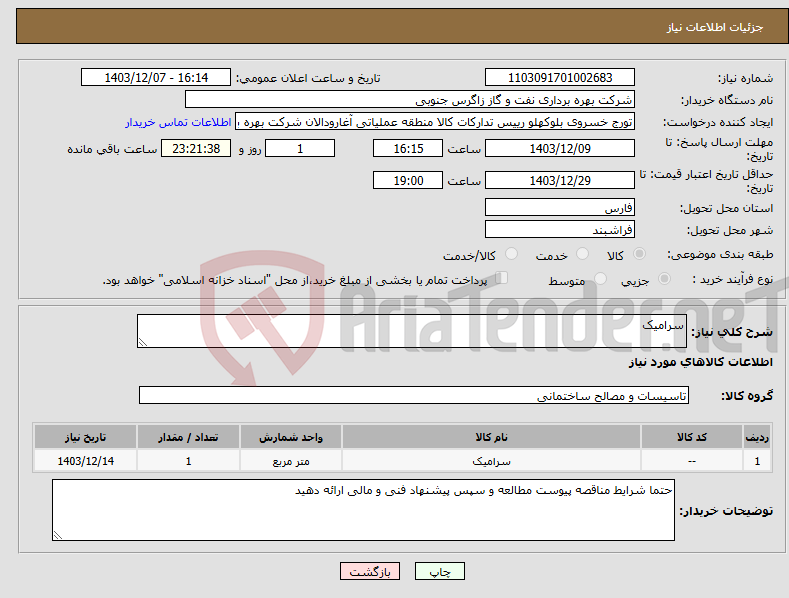
Task: Open اطلاعات تماس خریدار link
Action: point(178,122)
